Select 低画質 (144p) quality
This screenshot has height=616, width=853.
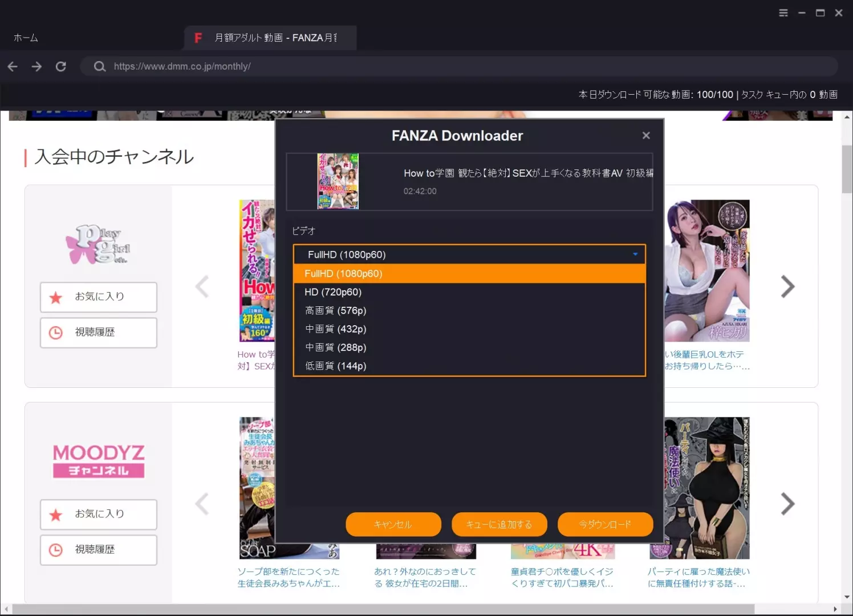click(469, 366)
